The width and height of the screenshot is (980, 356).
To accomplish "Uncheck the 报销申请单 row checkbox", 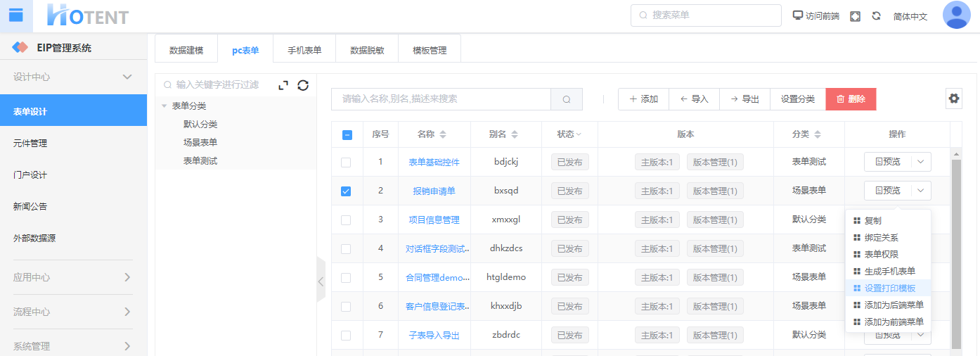I will [346, 191].
